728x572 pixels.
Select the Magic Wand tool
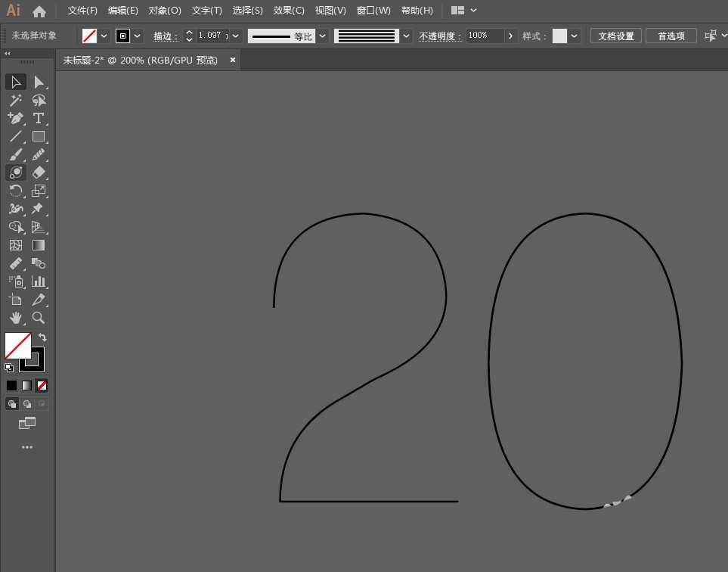(16, 100)
